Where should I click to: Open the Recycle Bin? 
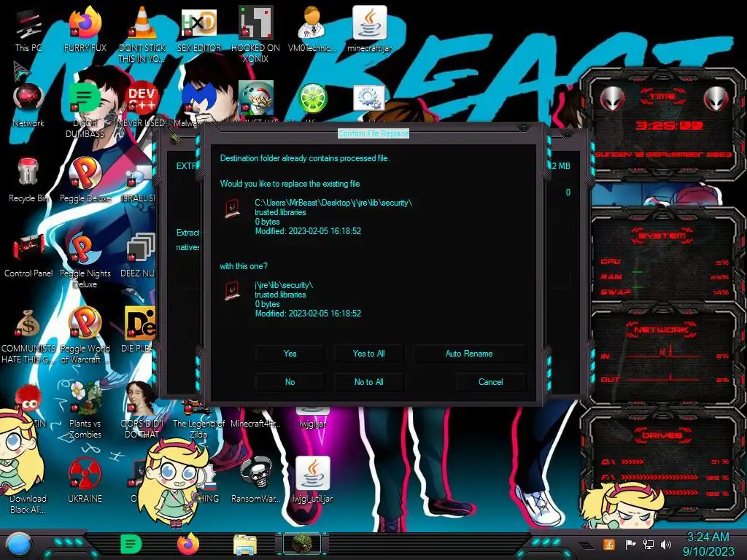(x=28, y=180)
